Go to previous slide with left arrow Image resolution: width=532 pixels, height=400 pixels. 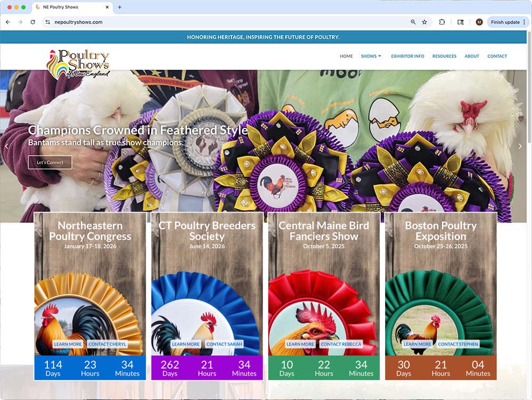point(6,146)
